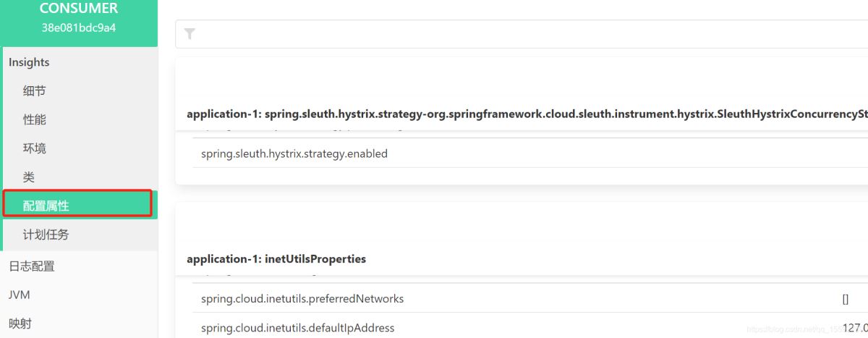Select the highlighted 配置属性 menu item
868x338 pixels.
click(46, 206)
